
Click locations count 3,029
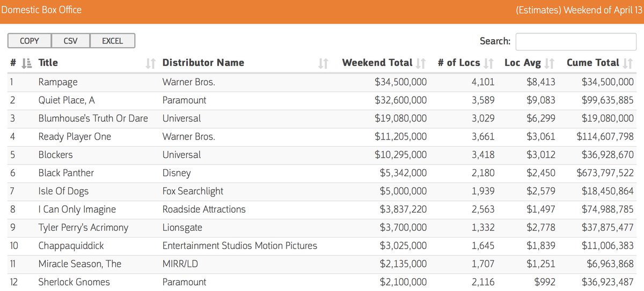[x=482, y=118]
